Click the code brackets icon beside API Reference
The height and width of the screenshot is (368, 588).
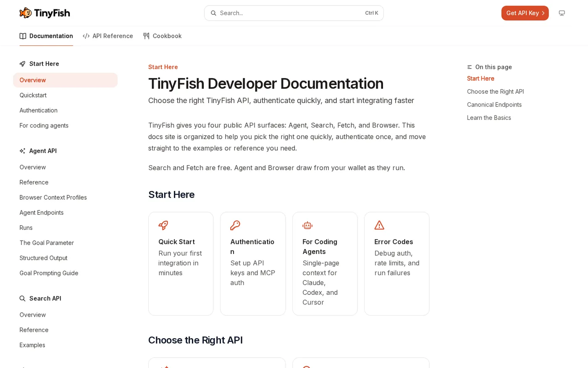tap(86, 36)
